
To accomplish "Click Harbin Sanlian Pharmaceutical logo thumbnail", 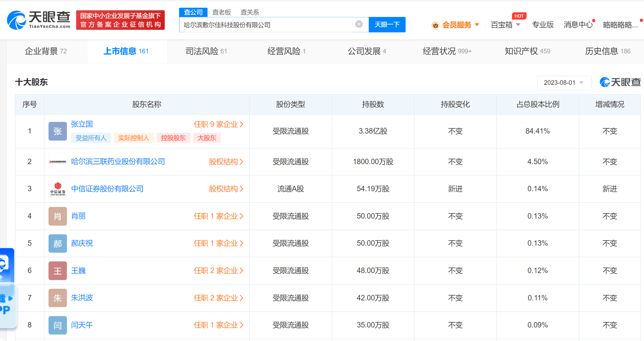I will [57, 162].
